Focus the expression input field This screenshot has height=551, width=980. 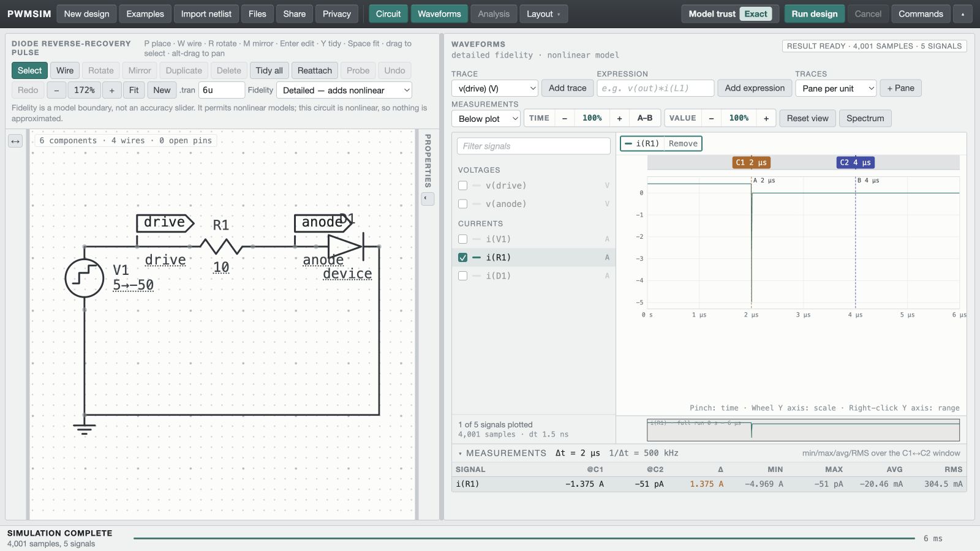pyautogui.click(x=655, y=88)
